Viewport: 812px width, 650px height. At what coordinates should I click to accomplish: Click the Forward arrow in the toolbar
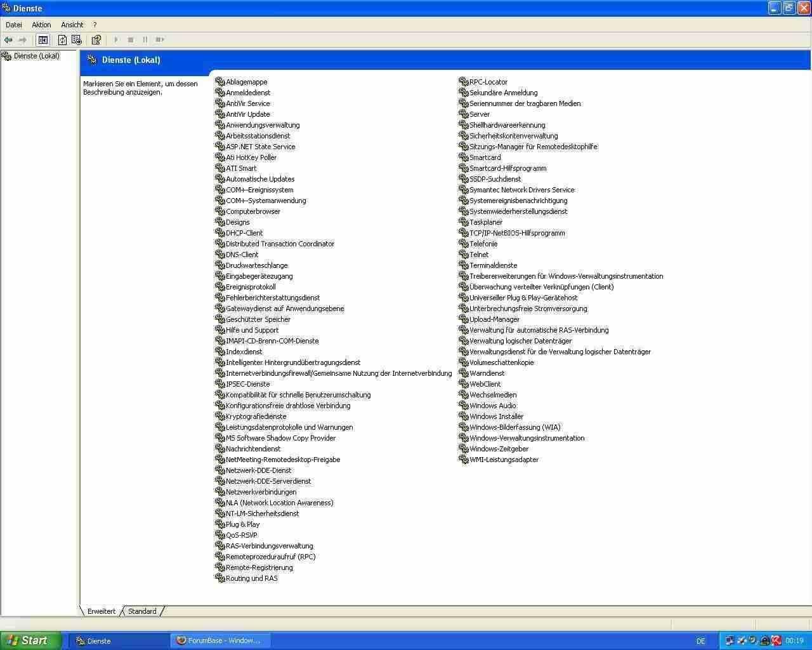[23, 40]
